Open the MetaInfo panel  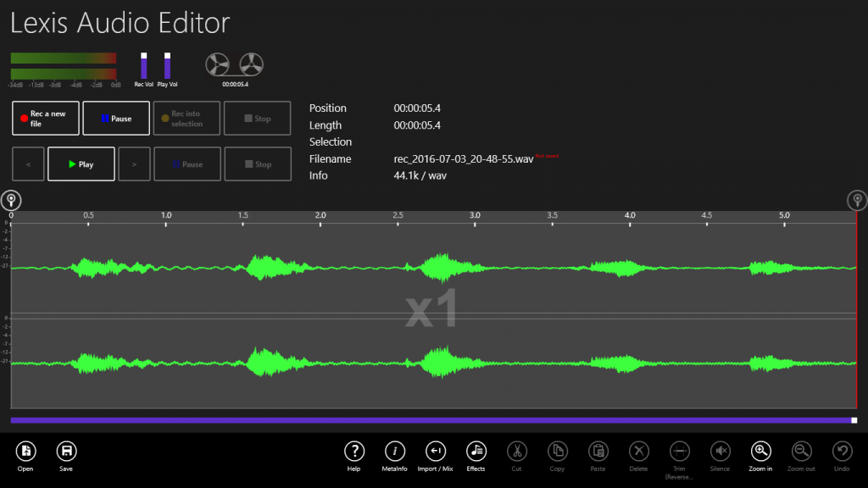click(x=395, y=452)
